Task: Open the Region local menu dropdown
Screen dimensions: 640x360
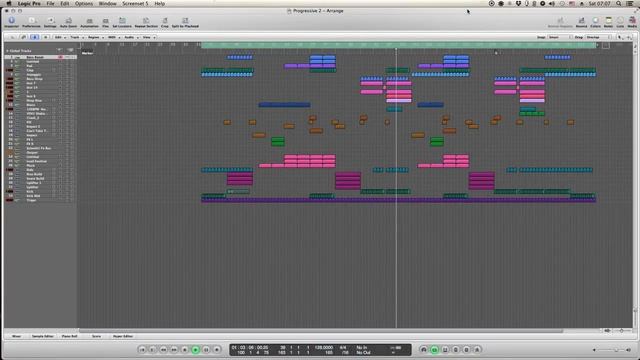Action: pos(96,37)
